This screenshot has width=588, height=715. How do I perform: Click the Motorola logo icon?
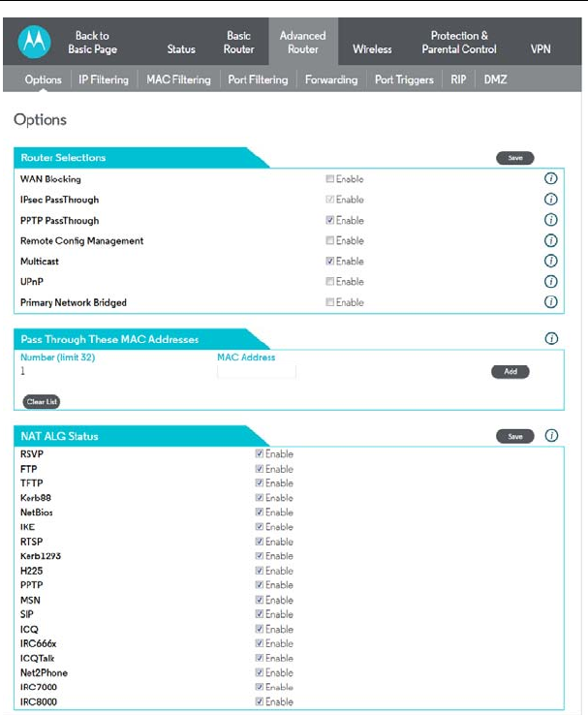(x=34, y=42)
